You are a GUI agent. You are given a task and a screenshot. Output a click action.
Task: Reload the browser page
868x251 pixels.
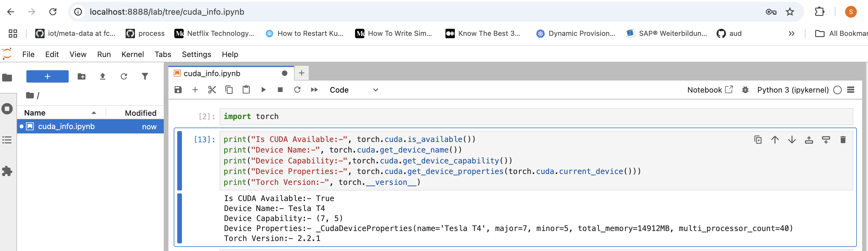click(53, 12)
